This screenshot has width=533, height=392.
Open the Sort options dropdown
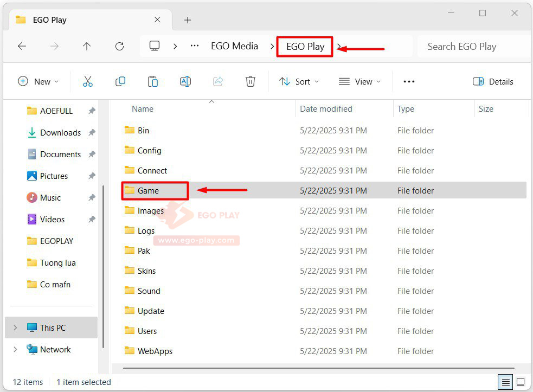coord(299,81)
